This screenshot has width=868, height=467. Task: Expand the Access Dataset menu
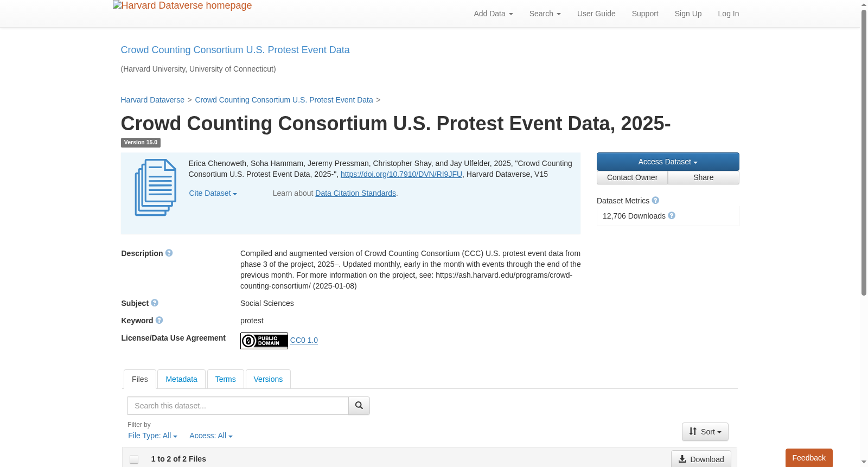668,162
